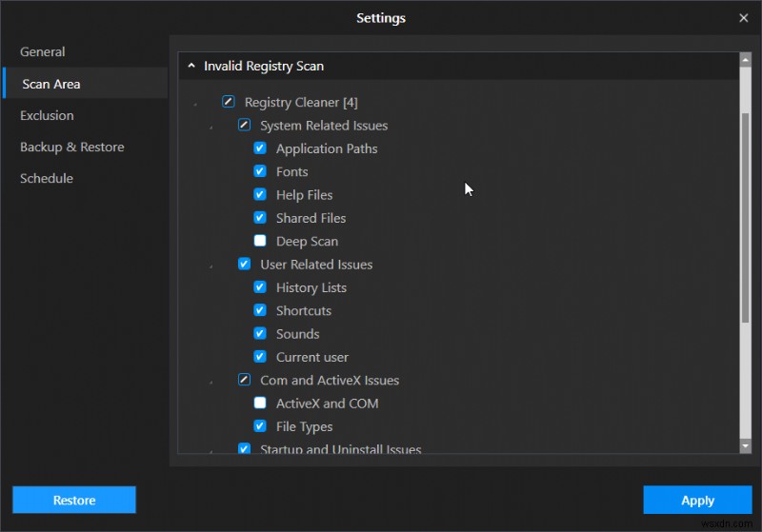This screenshot has height=532, width=762.
Task: Check the ActiveX and COM option
Action: coord(260,403)
